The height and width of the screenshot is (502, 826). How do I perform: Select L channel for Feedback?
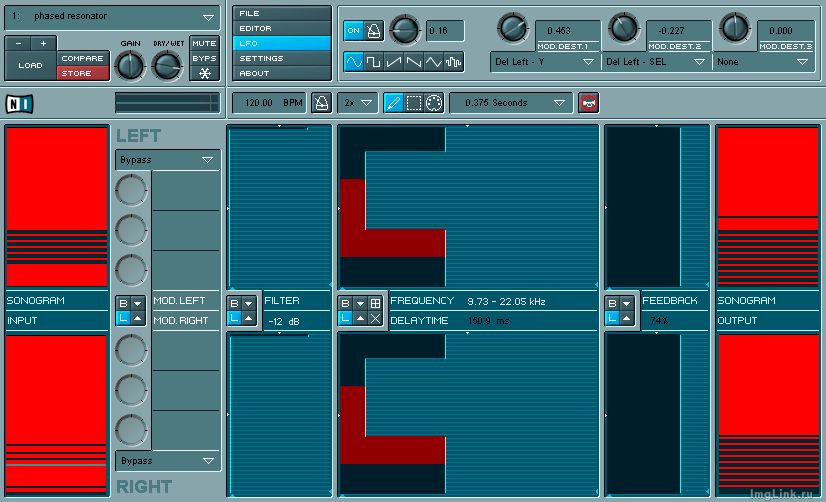pyautogui.click(x=612, y=318)
